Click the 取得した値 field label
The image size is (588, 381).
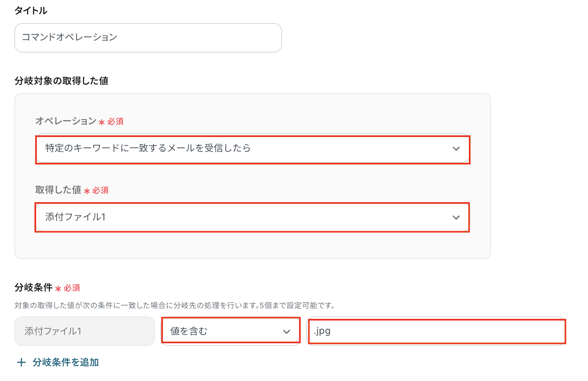pos(58,190)
